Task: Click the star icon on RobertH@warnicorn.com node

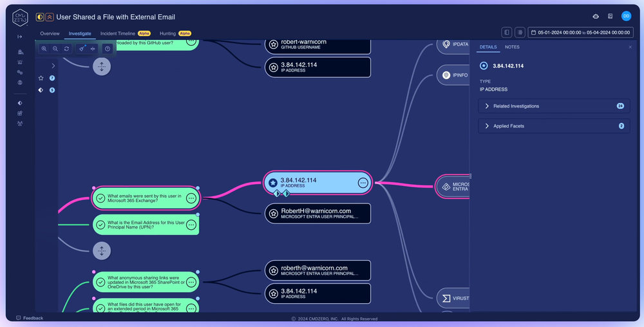Action: [274, 213]
